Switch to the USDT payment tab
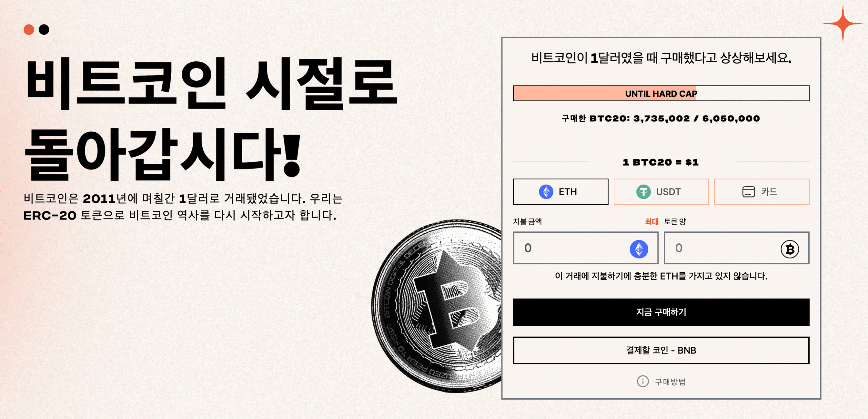 pos(661,192)
